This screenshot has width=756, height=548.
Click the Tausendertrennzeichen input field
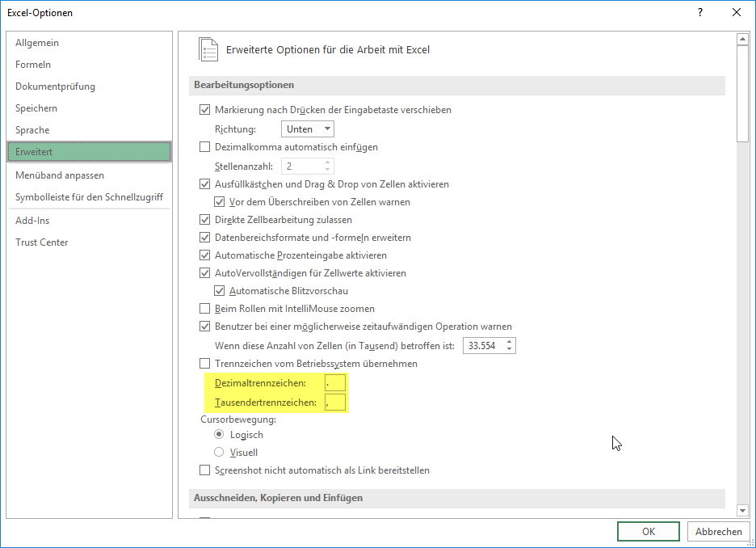(335, 403)
